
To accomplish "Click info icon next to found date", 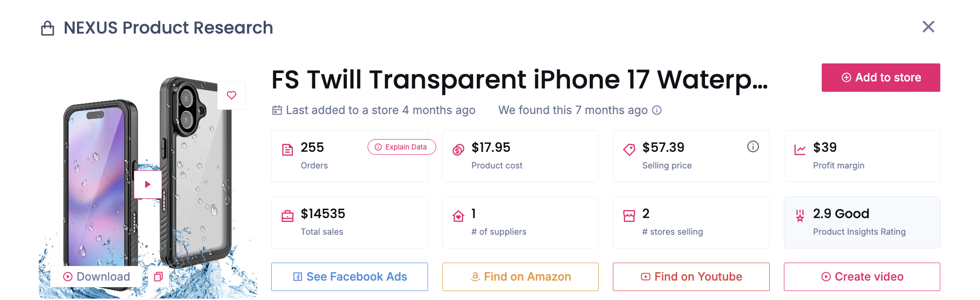I will coord(657,110).
